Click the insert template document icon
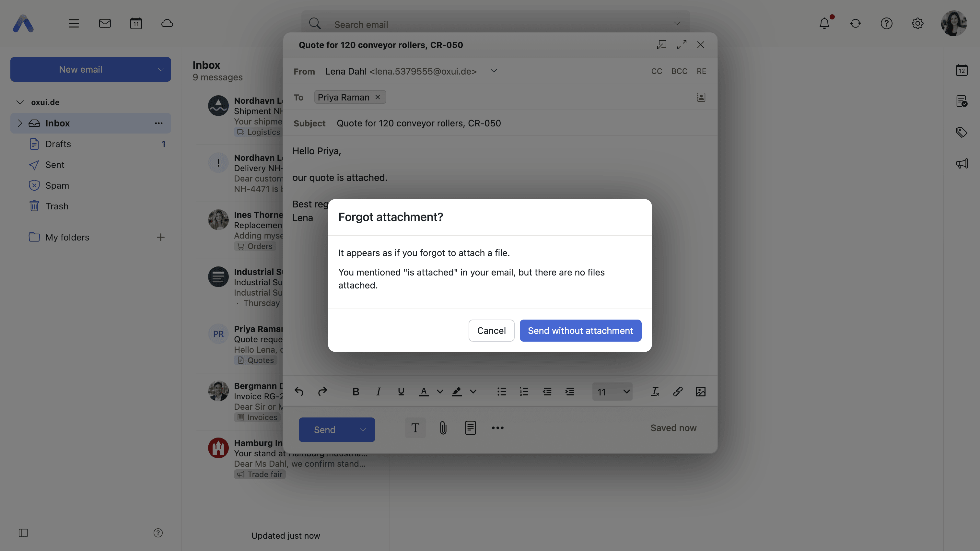 (x=470, y=428)
